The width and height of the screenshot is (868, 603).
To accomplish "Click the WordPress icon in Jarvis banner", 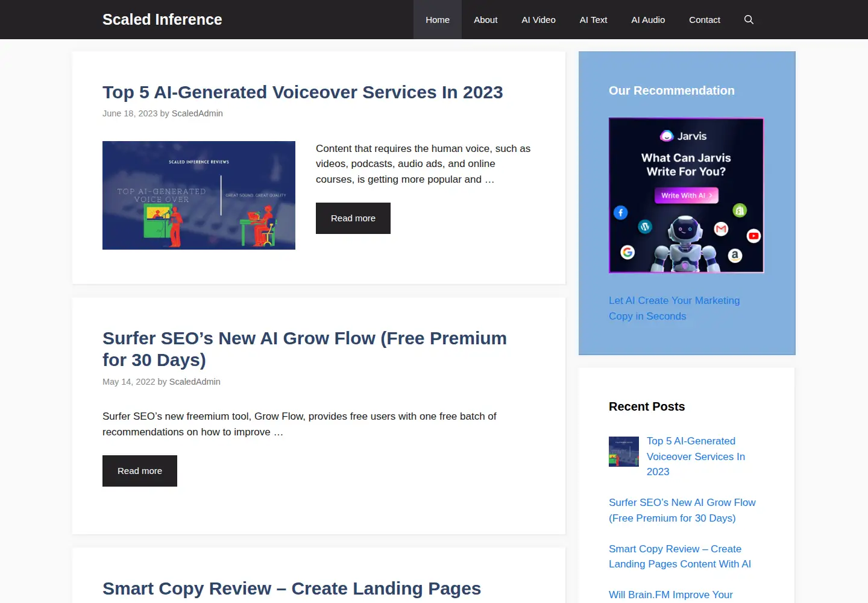I will (645, 227).
